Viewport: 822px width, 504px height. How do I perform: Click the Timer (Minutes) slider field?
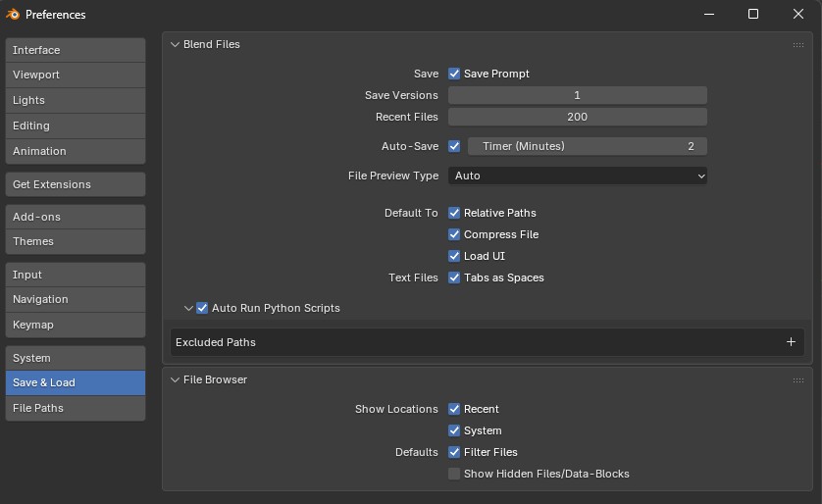(587, 146)
